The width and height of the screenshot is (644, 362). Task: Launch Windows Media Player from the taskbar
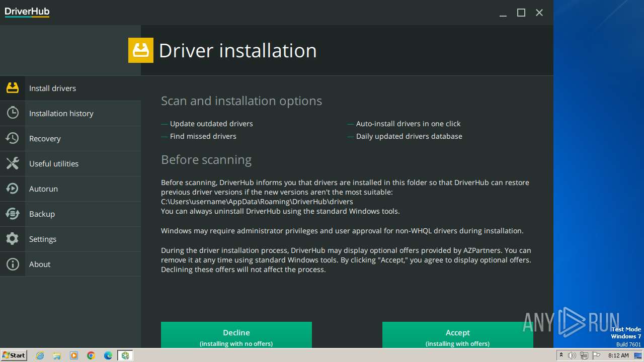point(74,355)
